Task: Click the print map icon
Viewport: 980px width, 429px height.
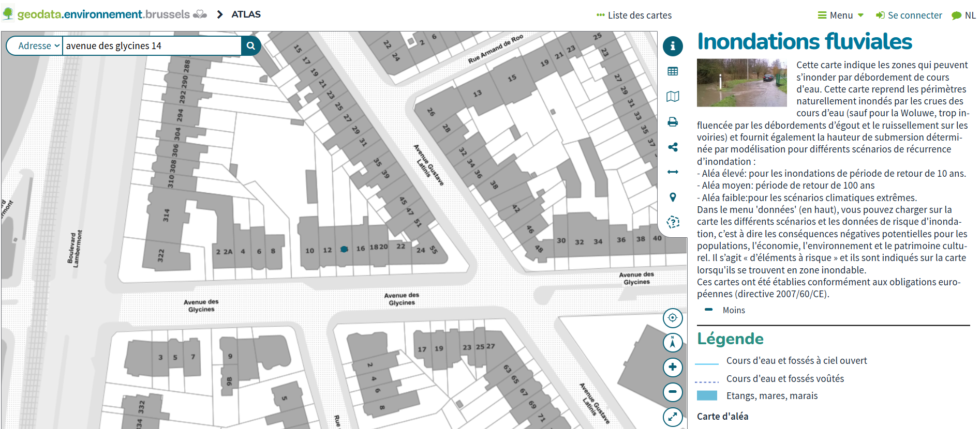Action: click(x=673, y=122)
